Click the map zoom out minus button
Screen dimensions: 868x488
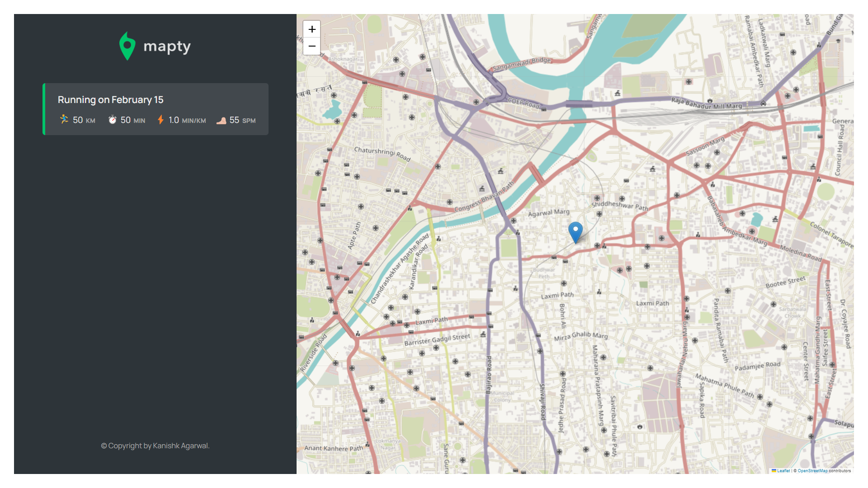[312, 46]
